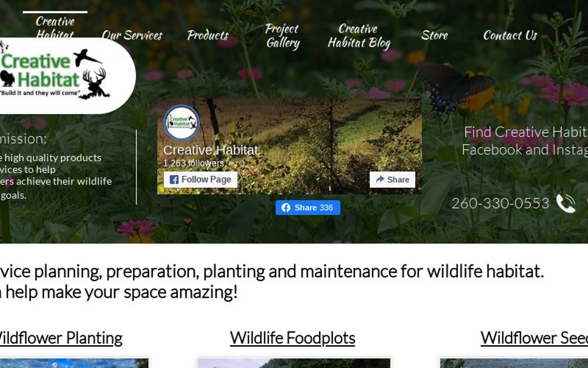Click the Facebook logo on blue Share button
Image resolution: width=588 pixels, height=368 pixels.
[286, 208]
